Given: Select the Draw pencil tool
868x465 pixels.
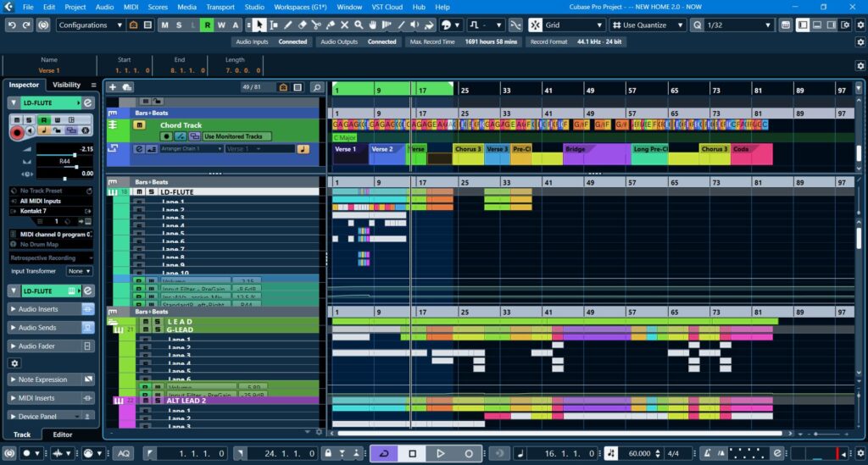Looking at the screenshot, I should (x=288, y=25).
